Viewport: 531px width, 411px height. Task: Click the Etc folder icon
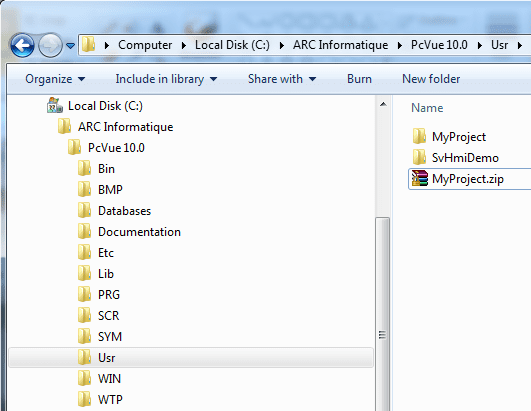point(84,252)
